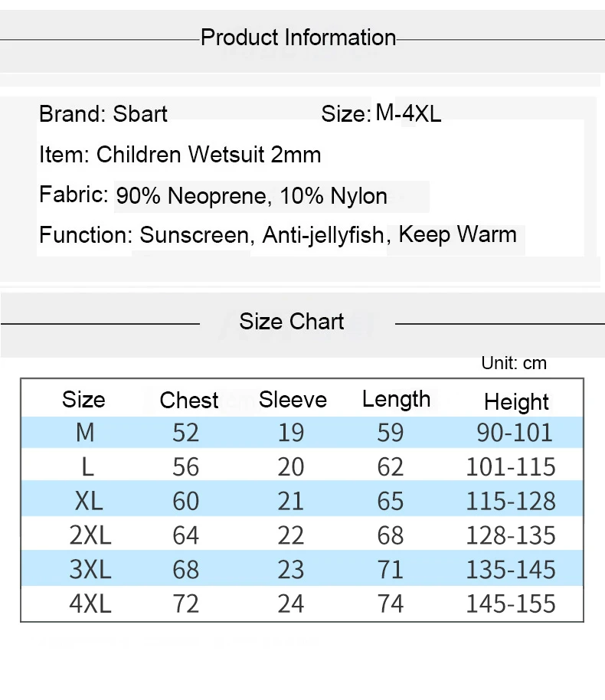Click the 4XL size row label
This screenshot has width=605, height=700.
click(x=90, y=604)
